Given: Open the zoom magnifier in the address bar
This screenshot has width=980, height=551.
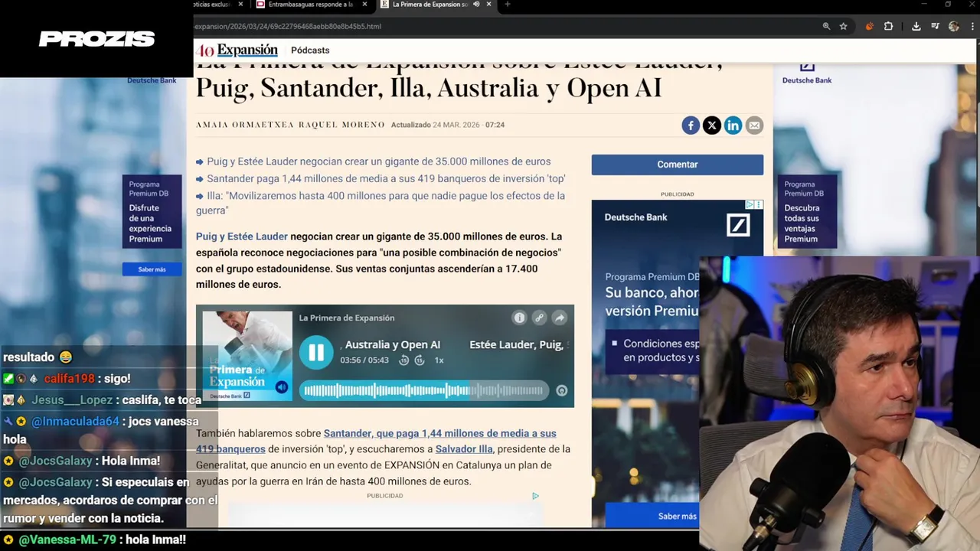Looking at the screenshot, I should [826, 26].
